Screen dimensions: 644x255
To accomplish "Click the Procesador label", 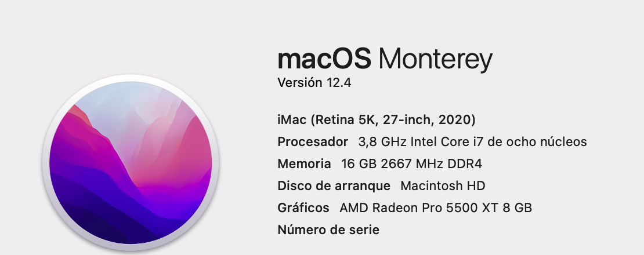I will tap(313, 142).
